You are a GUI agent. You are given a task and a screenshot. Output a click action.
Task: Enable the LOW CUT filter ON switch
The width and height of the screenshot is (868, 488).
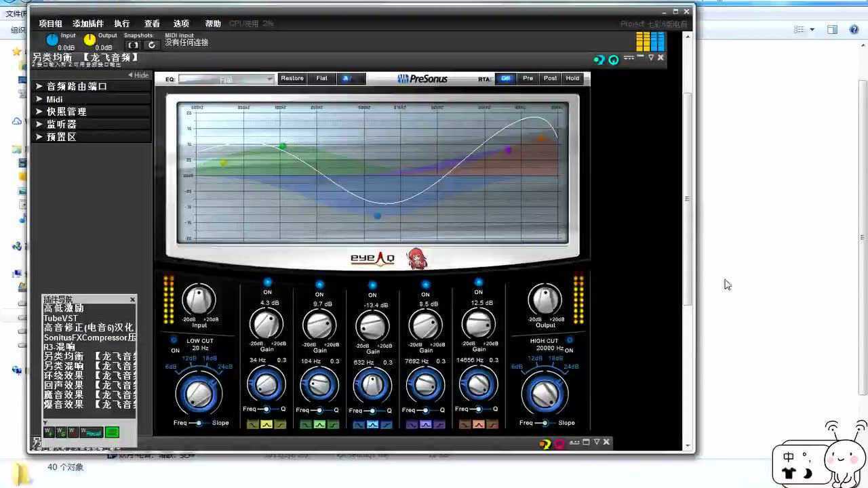tap(174, 340)
